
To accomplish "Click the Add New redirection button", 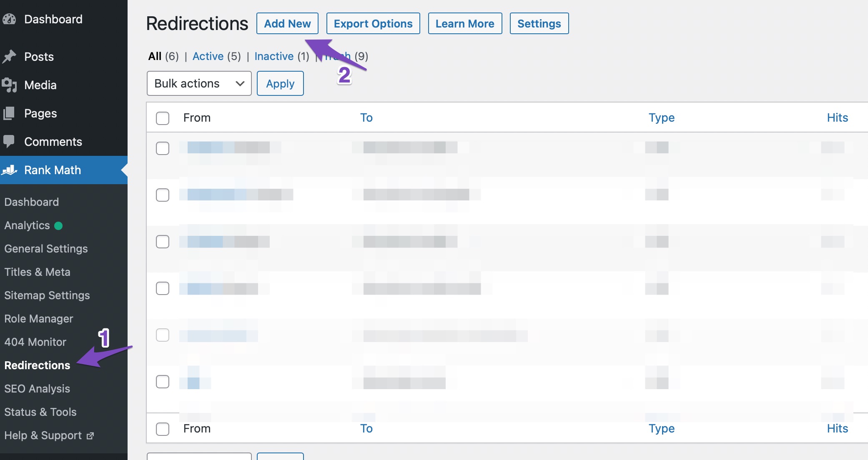I will 287,23.
